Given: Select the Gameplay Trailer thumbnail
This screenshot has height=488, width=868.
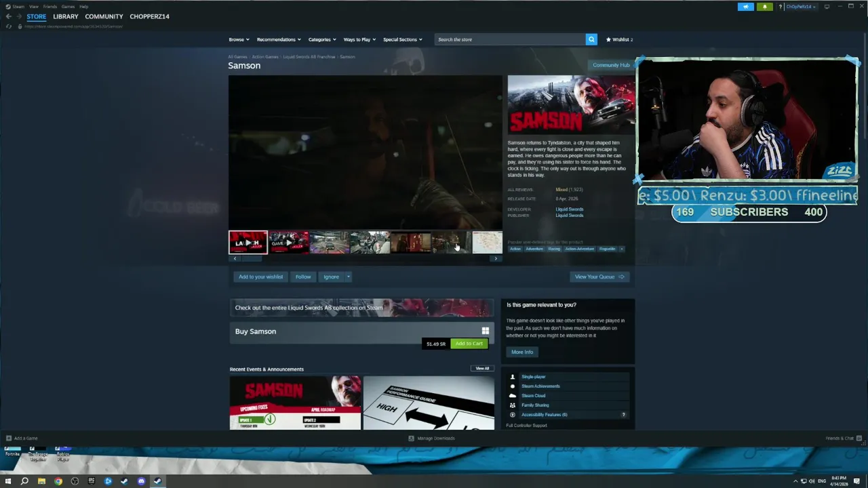Looking at the screenshot, I should [288, 242].
